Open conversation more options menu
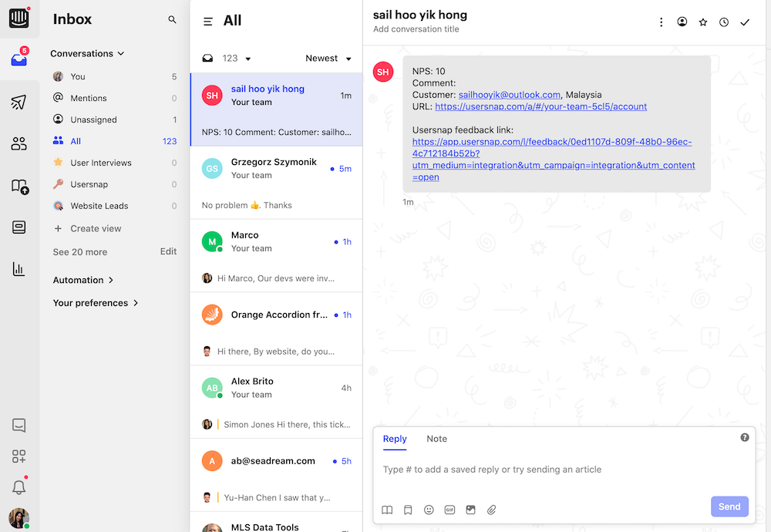 [x=662, y=22]
